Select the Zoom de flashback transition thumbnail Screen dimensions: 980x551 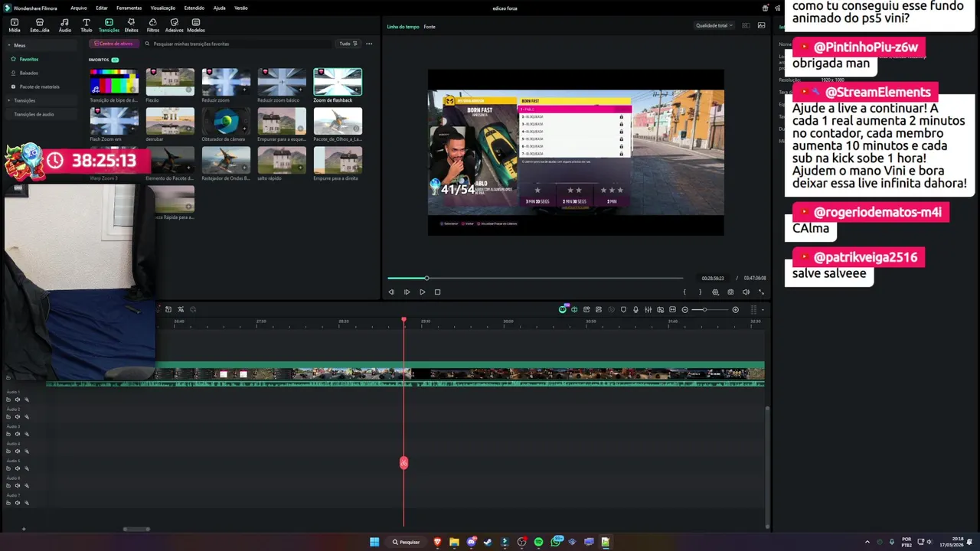pos(338,82)
